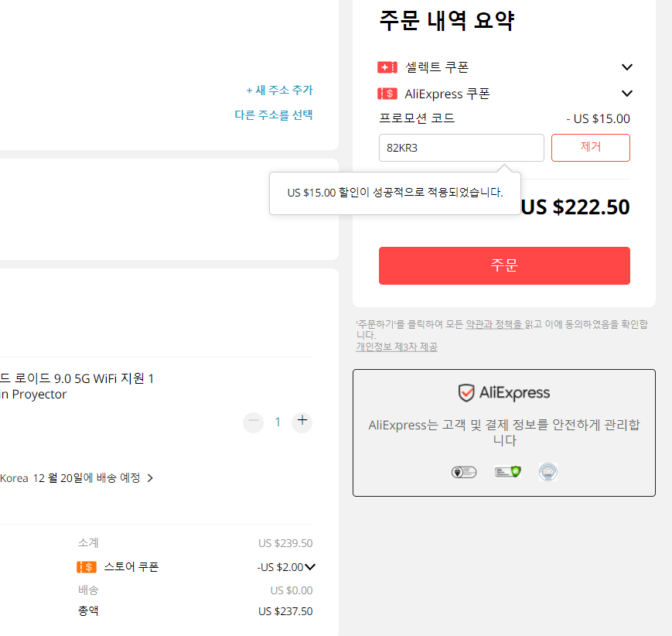Image resolution: width=672 pixels, height=636 pixels.
Task: Click the promo code field 82KR3
Action: pyautogui.click(x=461, y=148)
